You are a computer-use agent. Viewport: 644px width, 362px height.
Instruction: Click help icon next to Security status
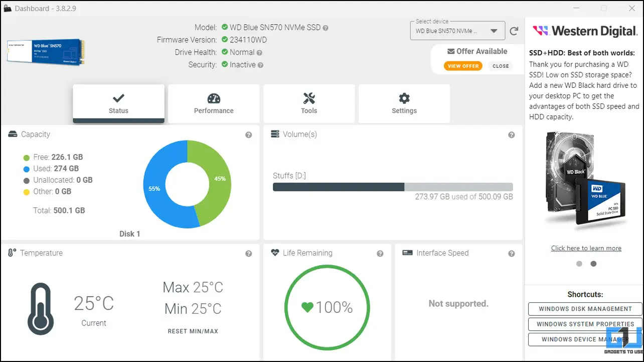click(x=261, y=65)
